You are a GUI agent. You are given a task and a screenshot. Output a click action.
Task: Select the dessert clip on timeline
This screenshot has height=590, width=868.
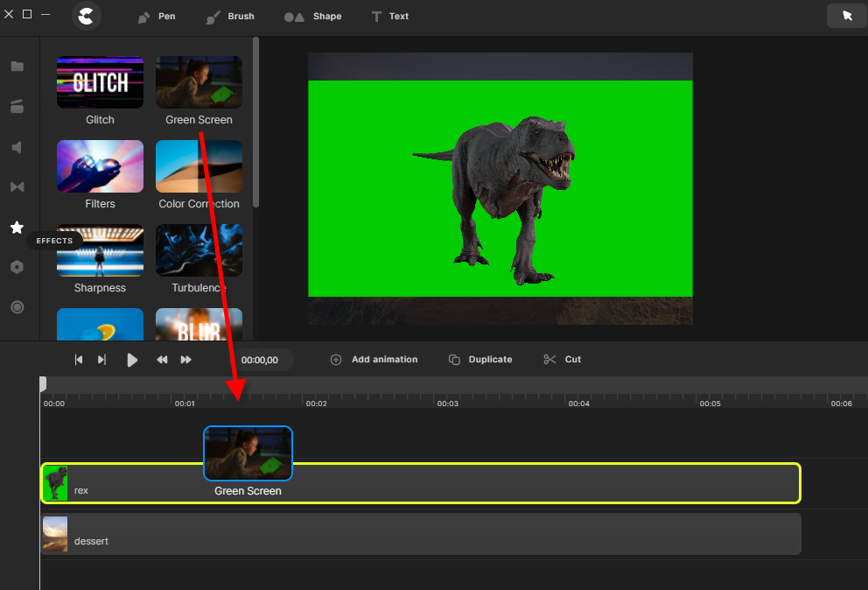421,534
